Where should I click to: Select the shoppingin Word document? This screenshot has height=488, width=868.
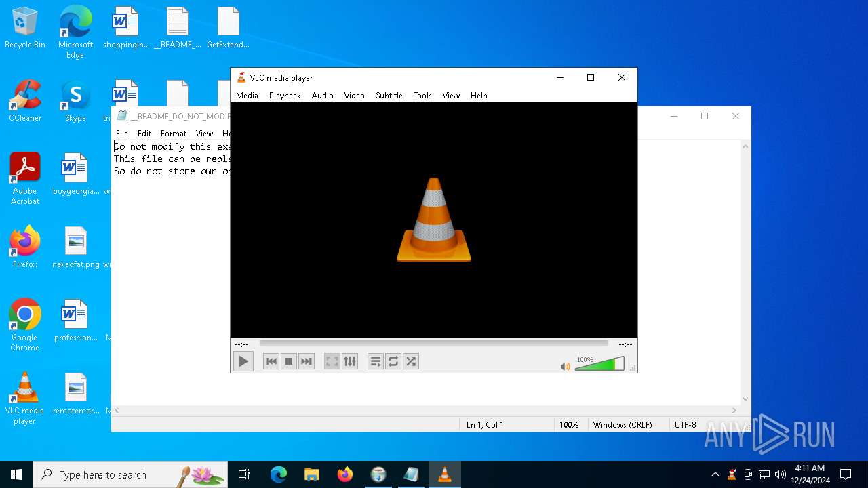point(126,28)
